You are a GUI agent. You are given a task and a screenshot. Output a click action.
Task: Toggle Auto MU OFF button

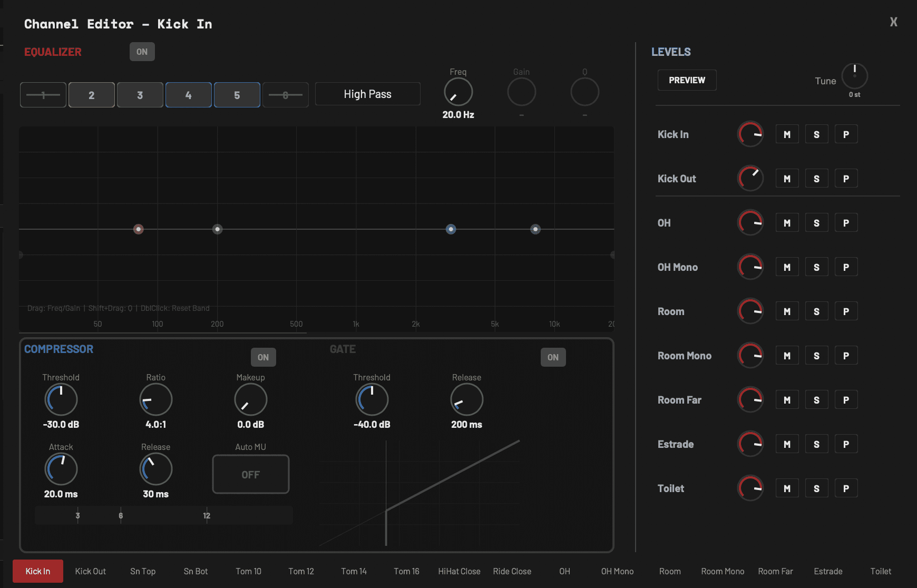(251, 474)
